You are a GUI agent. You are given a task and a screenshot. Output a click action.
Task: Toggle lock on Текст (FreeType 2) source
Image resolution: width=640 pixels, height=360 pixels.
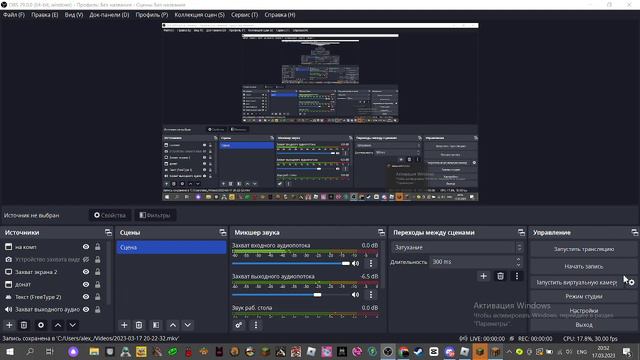pos(98,297)
